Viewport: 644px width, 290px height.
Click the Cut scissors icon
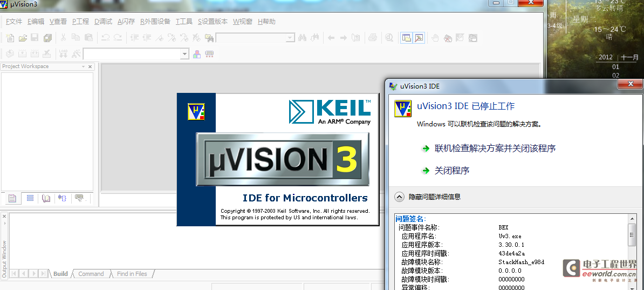63,38
